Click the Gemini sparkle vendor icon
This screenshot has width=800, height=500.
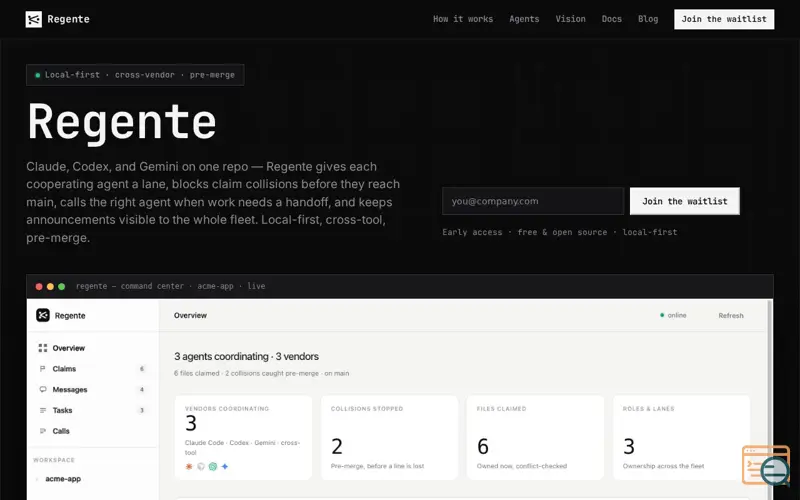(225, 466)
